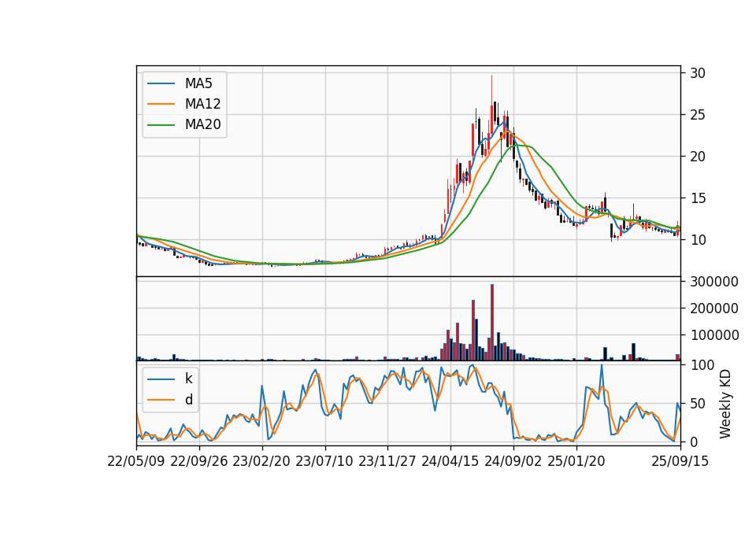Click the MA12 legend label
This screenshot has width=756, height=543.
tap(202, 104)
